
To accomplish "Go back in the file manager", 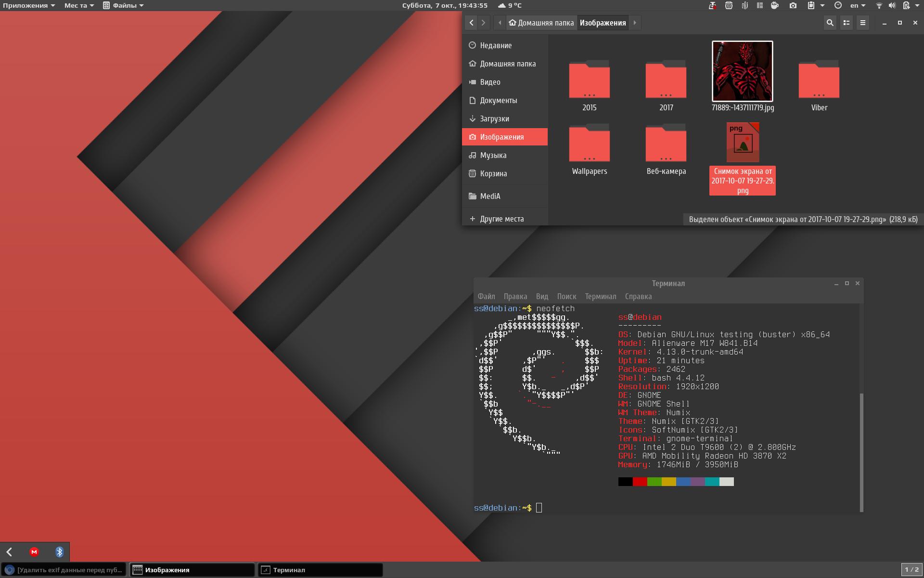I will [471, 23].
